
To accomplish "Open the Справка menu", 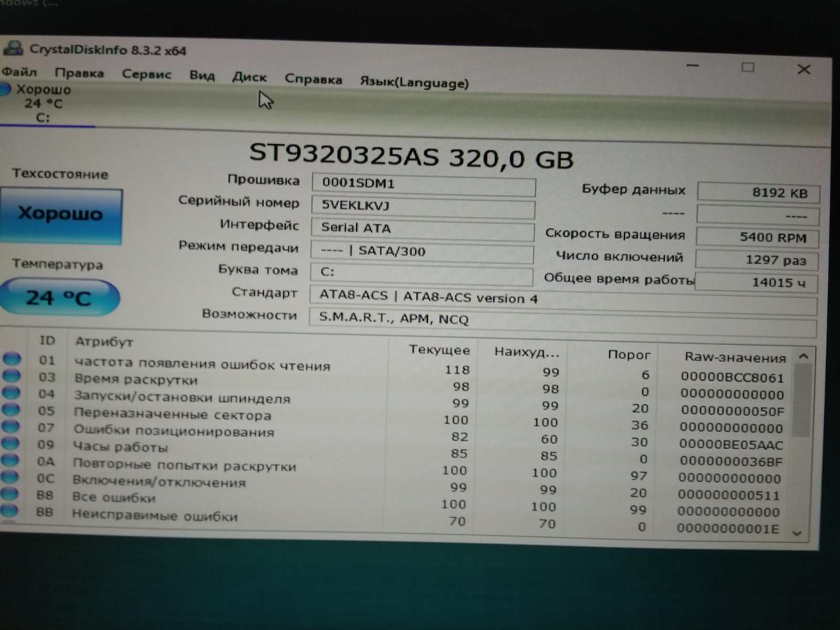I will click(313, 79).
